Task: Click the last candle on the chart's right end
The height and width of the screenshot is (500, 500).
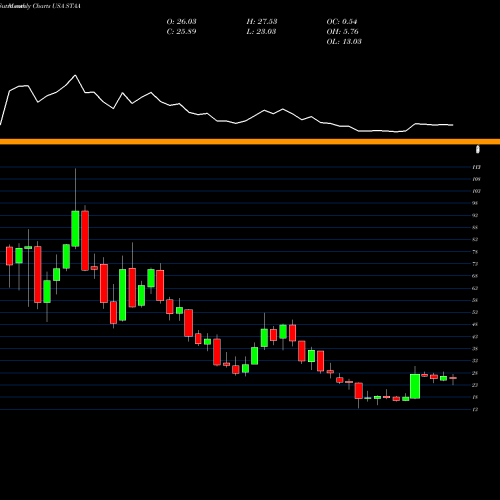Action: 453,378
